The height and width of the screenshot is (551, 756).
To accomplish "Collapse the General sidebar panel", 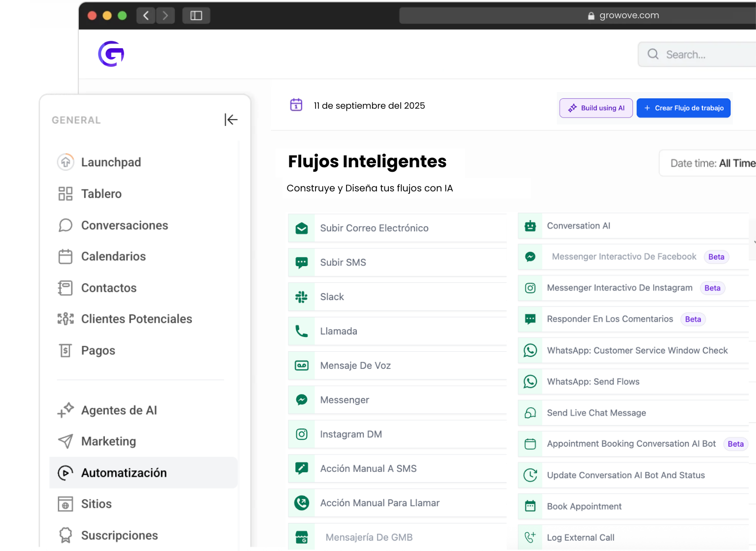I will click(x=231, y=120).
